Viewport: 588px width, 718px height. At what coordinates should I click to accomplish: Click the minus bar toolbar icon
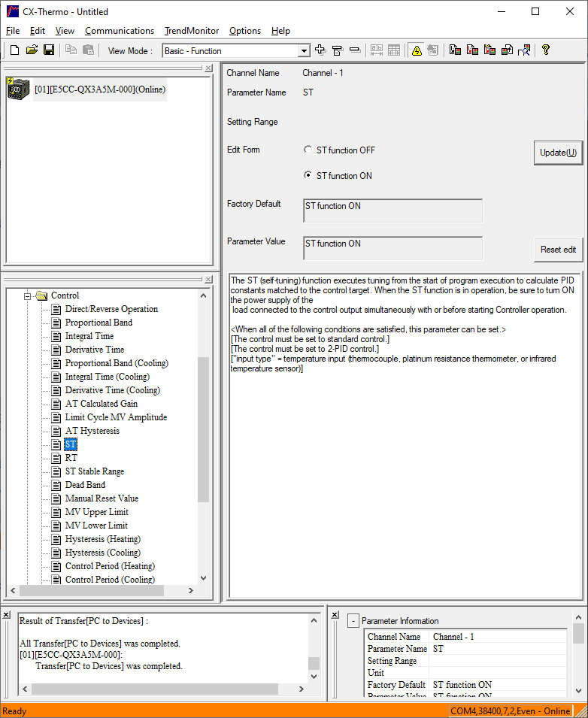[355, 50]
